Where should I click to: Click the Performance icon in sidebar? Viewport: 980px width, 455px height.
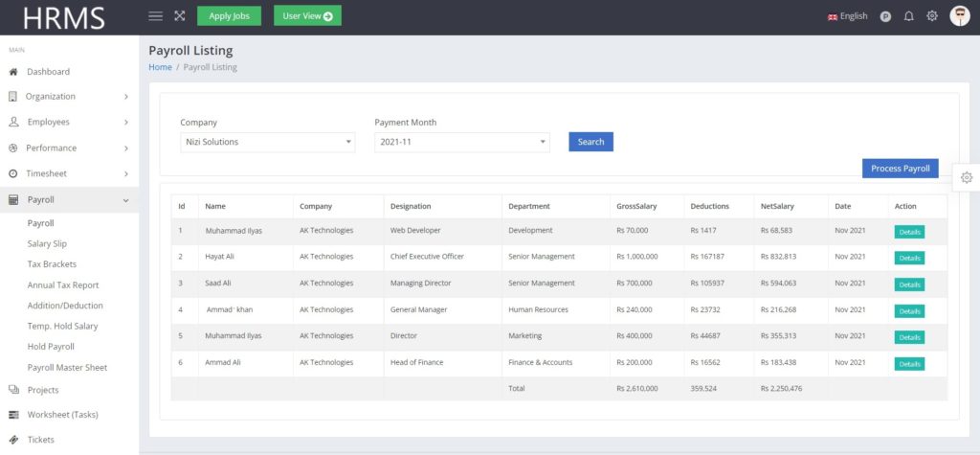[x=13, y=148]
